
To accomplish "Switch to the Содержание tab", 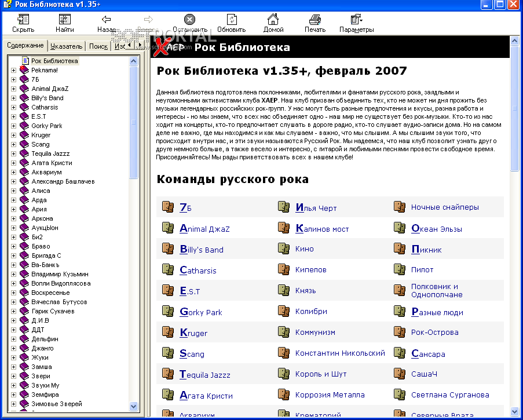I will pyautogui.click(x=25, y=45).
